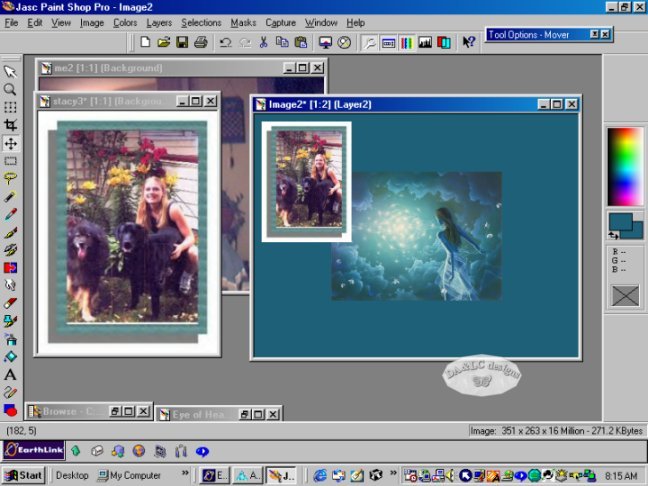This screenshot has width=648, height=486.
Task: Open the Help menu
Action: click(355, 23)
